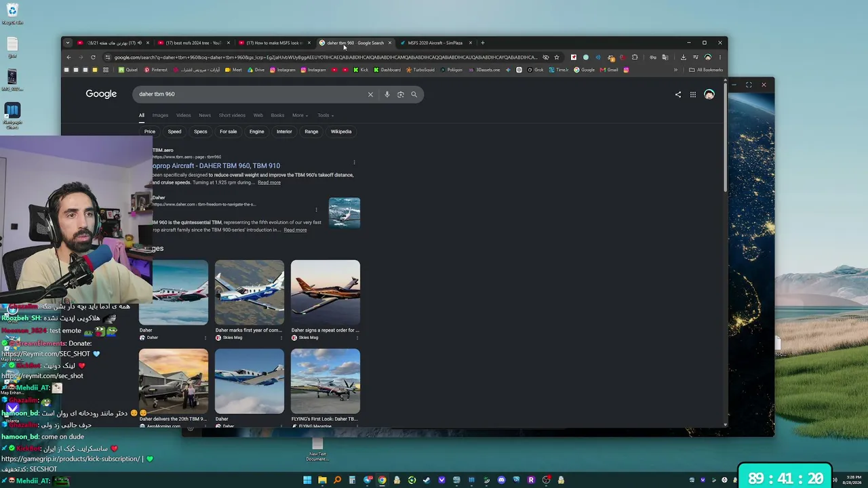Screen dimensions: 868x488
Task: Open Google Lens image search
Action: click(400, 95)
